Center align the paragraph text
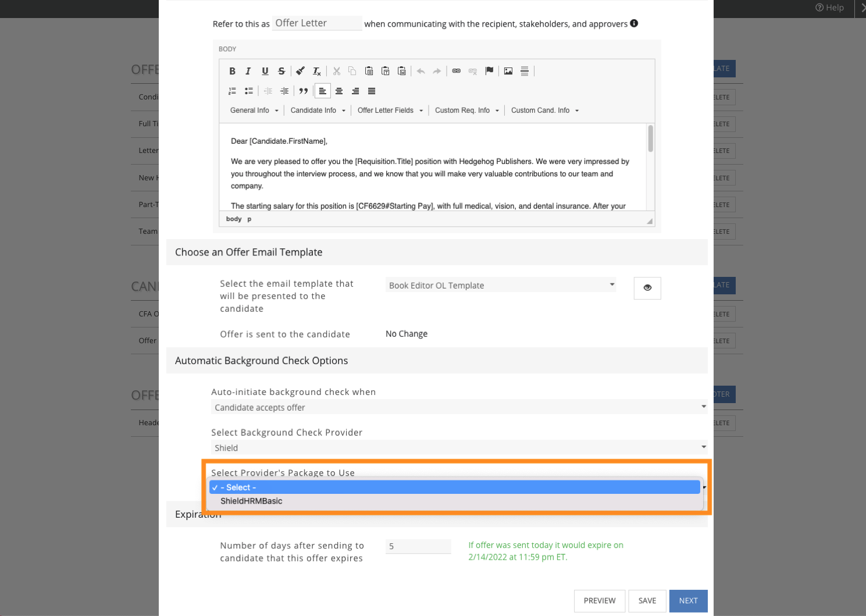The image size is (866, 616). [339, 91]
